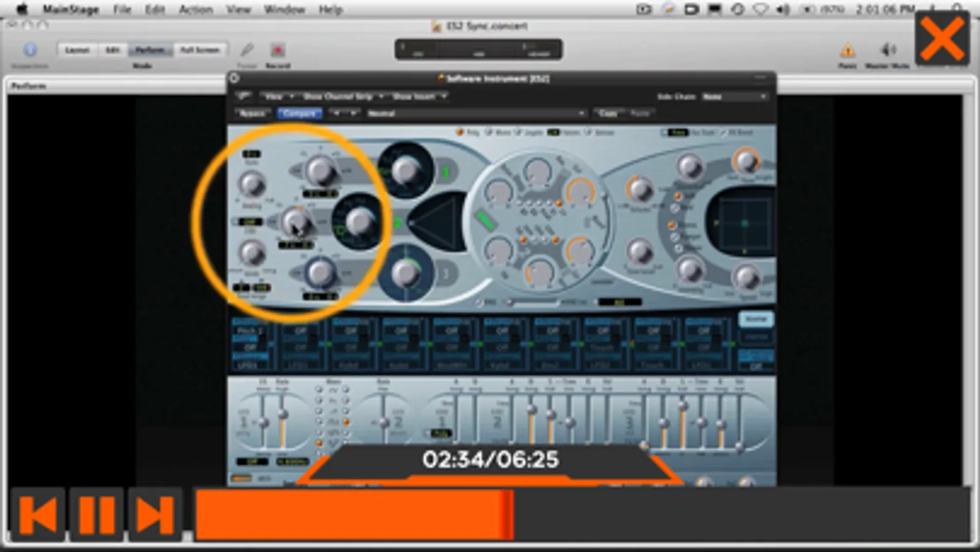
Task: Seek in the orange video progress bar
Action: coord(582,514)
